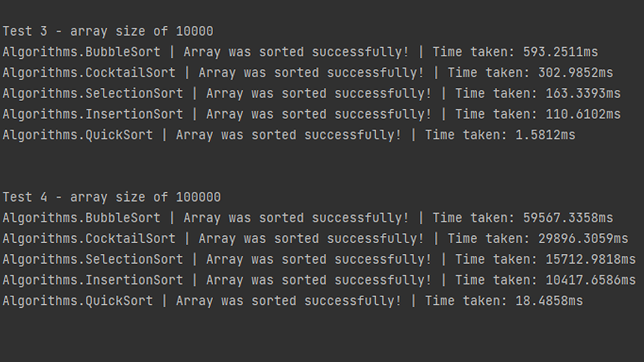
Task: Click the 10417.6586ms time value
Action: (590, 280)
